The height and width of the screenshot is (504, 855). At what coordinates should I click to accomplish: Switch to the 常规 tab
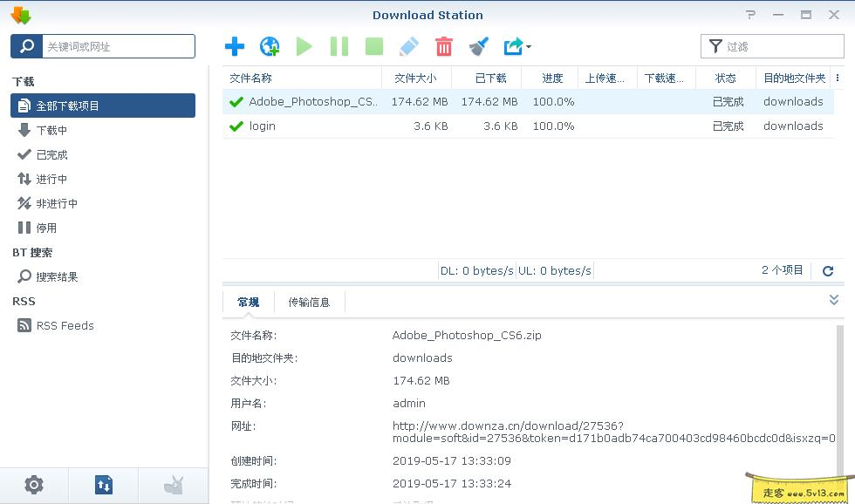click(x=247, y=303)
